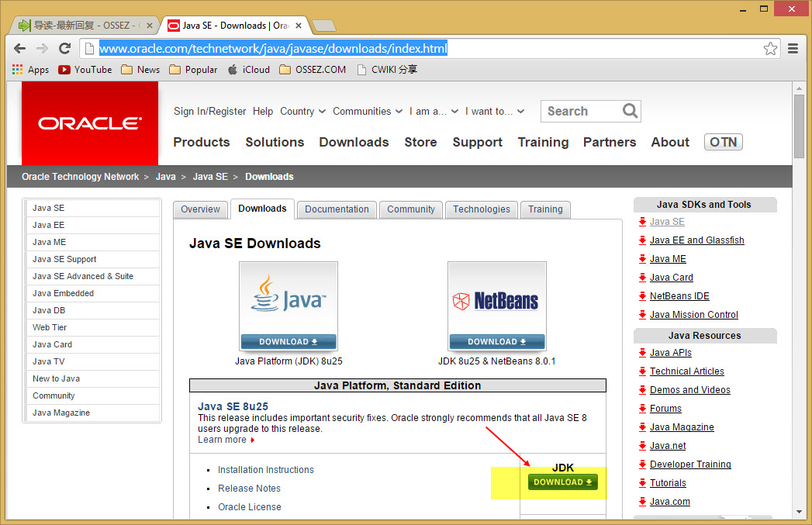This screenshot has width=812, height=525.
Task: Select the Technologies tab
Action: (481, 209)
